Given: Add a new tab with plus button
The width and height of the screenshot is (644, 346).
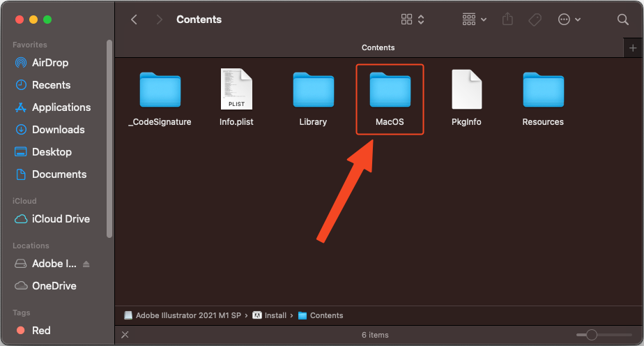Looking at the screenshot, I should coord(633,47).
